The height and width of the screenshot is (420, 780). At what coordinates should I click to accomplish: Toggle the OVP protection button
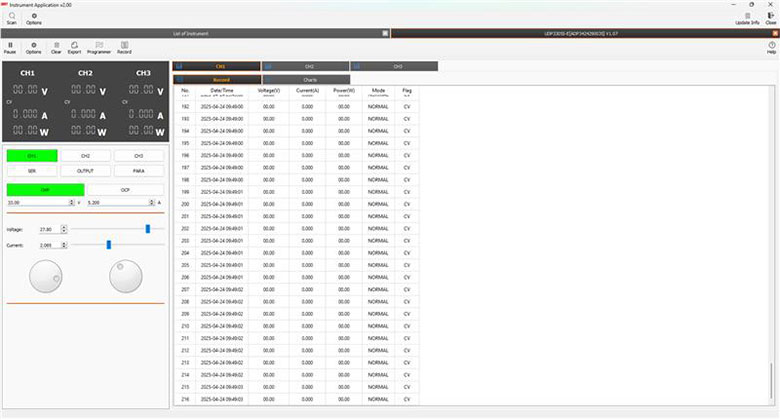(32, 189)
